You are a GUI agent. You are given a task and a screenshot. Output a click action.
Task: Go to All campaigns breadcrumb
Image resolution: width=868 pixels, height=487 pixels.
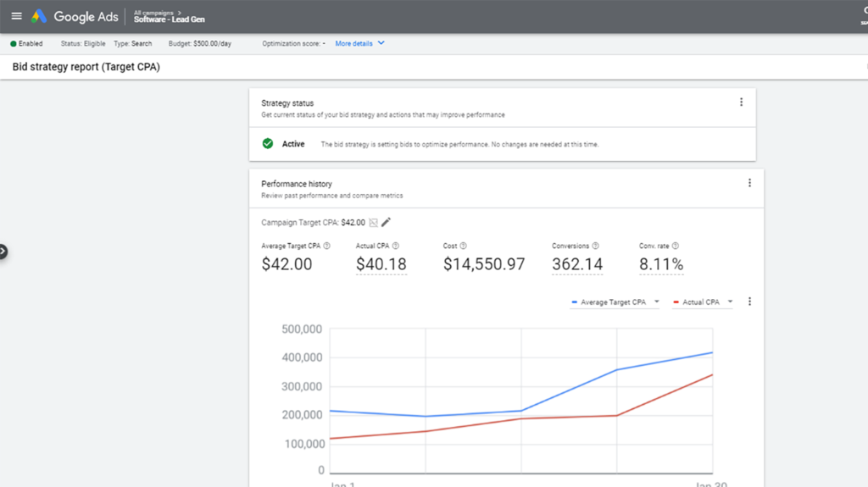tap(153, 12)
